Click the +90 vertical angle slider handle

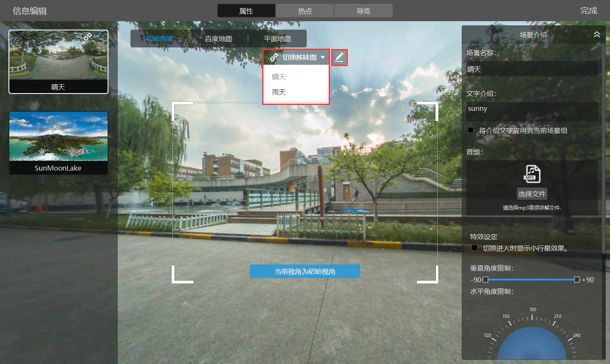click(577, 280)
